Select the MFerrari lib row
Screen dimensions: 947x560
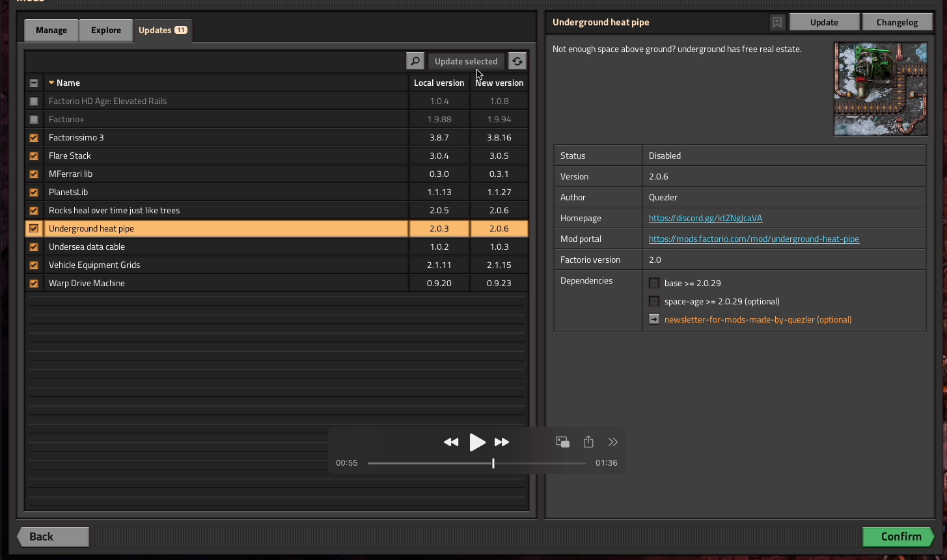pyautogui.click(x=277, y=174)
